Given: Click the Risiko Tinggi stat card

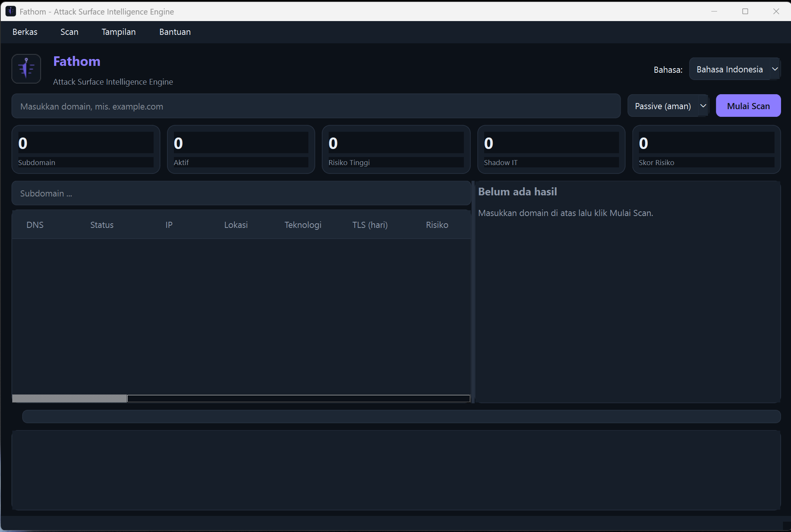Looking at the screenshot, I should point(396,149).
